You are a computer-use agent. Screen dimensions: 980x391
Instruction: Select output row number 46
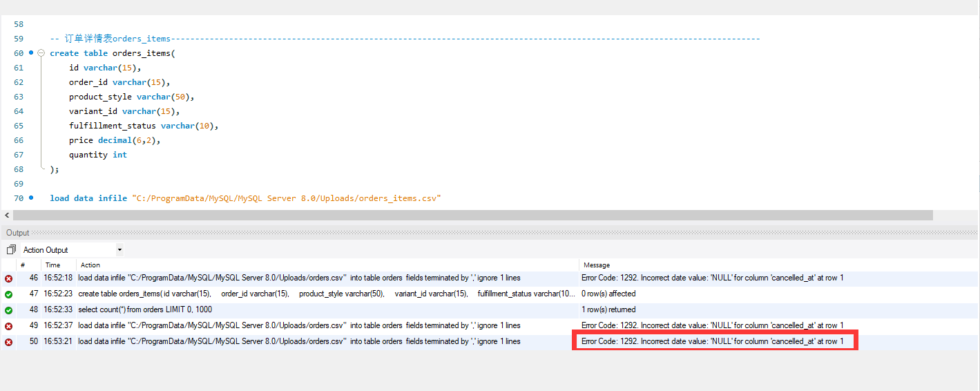point(34,278)
